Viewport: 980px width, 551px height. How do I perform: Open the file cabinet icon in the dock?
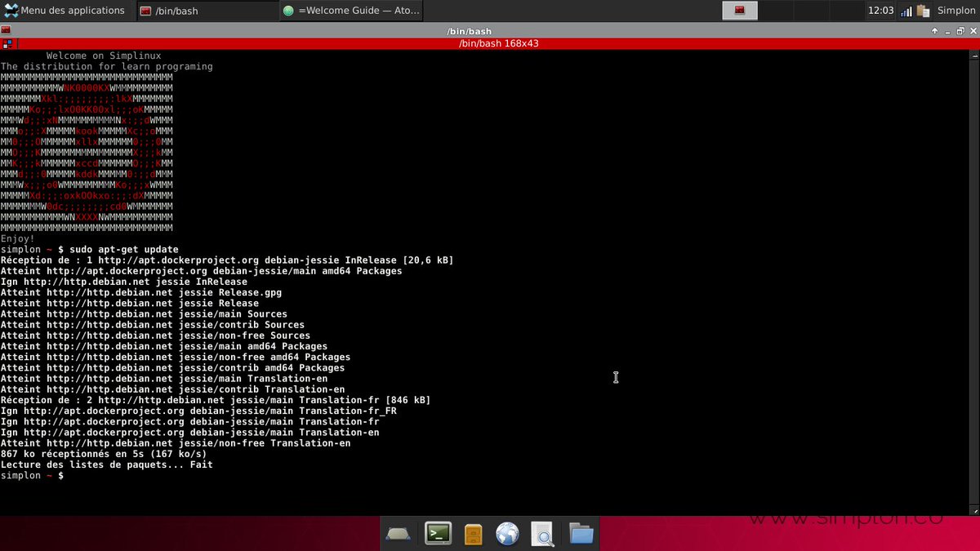click(473, 534)
